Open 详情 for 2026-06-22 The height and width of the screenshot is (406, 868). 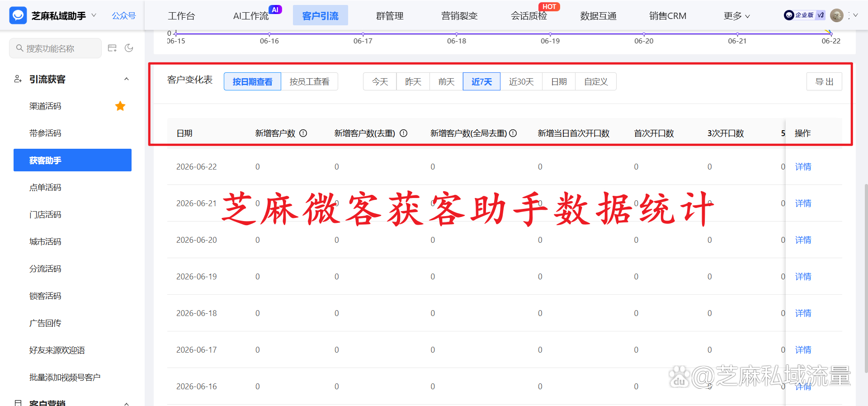(803, 166)
